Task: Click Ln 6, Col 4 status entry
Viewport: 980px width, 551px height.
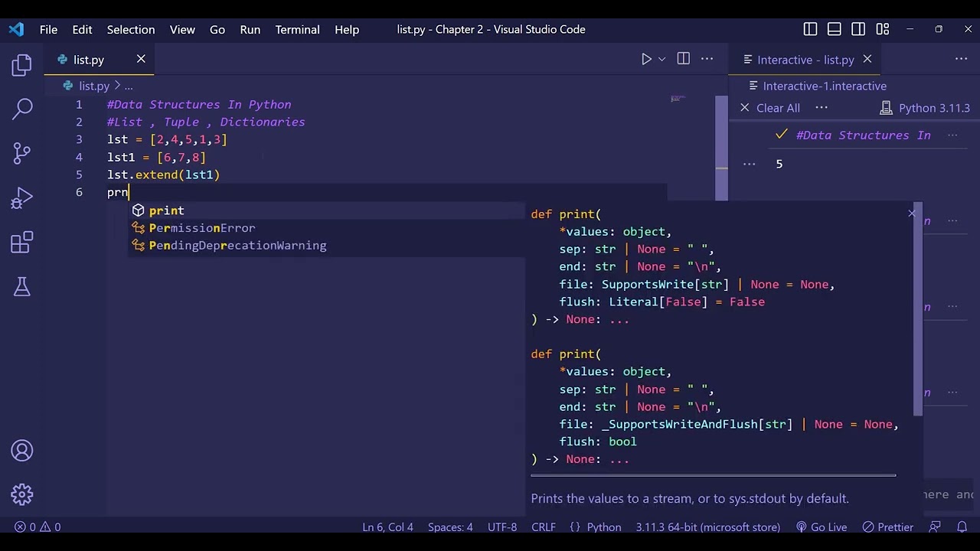Action: click(387, 527)
